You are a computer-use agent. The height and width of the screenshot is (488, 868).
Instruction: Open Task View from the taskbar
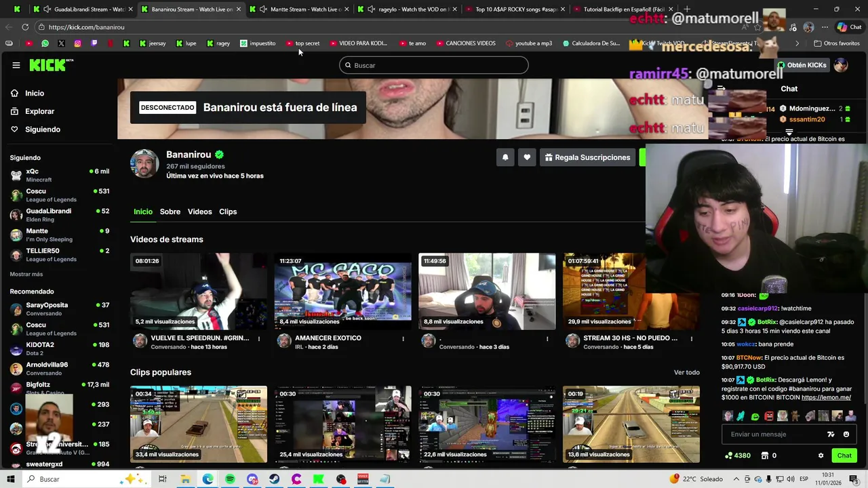click(163, 479)
